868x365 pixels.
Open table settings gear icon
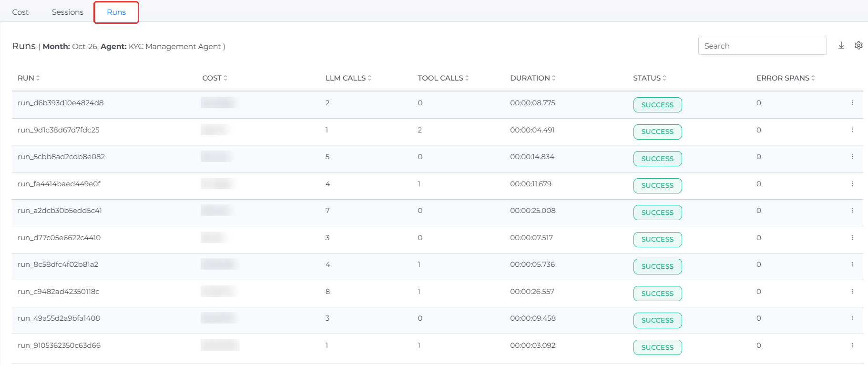(858, 45)
